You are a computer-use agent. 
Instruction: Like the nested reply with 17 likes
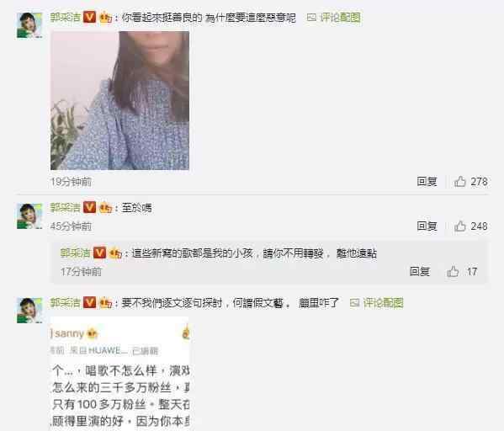coord(453,271)
